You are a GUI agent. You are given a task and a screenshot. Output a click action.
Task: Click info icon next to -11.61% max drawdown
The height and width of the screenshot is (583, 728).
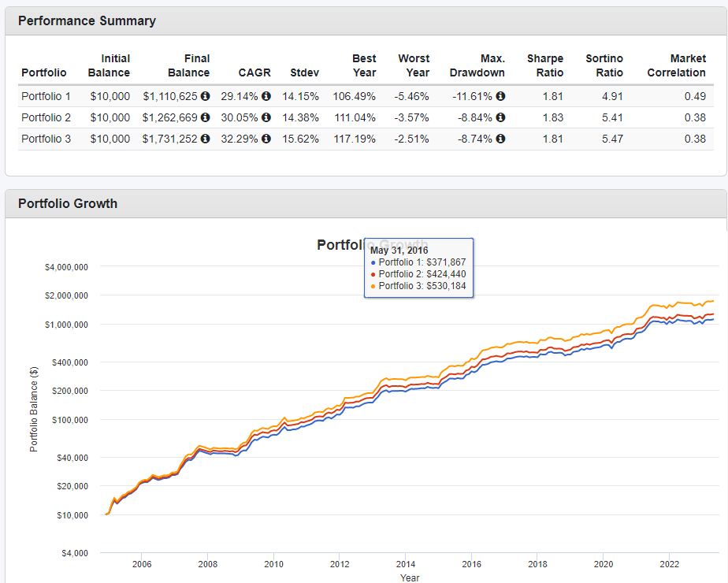500,96
